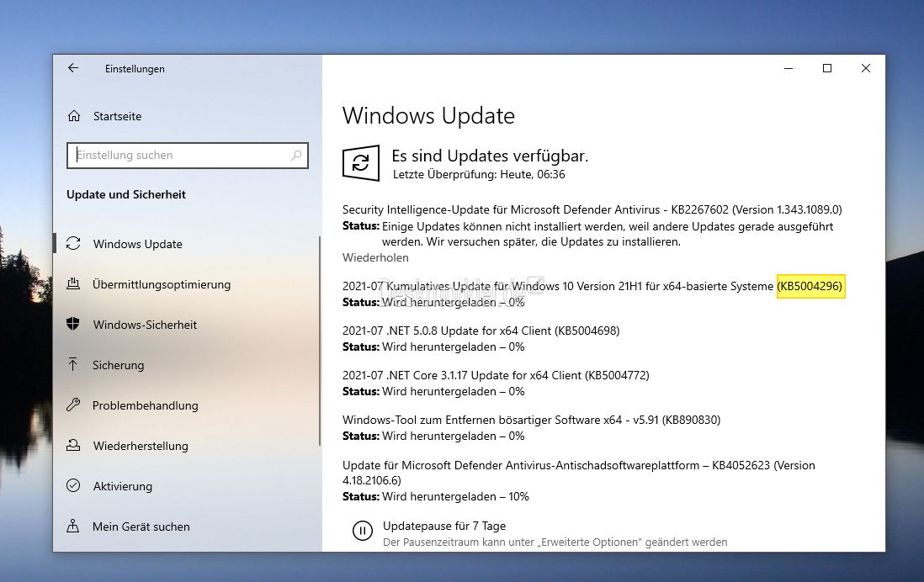Viewport: 924px width, 582px height.
Task: Click the Es sind Updates verfügbar heading
Action: tap(490, 156)
